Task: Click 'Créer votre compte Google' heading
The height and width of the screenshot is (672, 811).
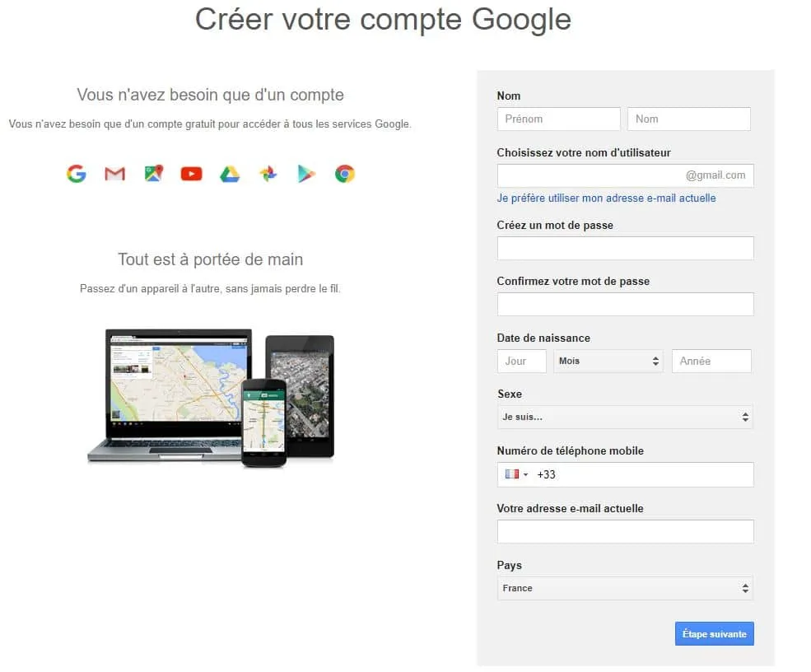Action: pyautogui.click(x=383, y=20)
